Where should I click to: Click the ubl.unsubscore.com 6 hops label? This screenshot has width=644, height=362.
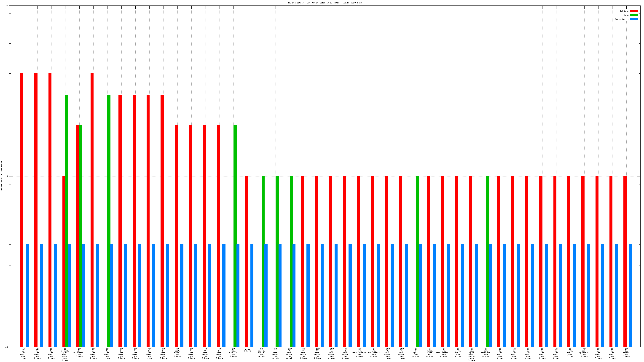[x=79, y=352]
